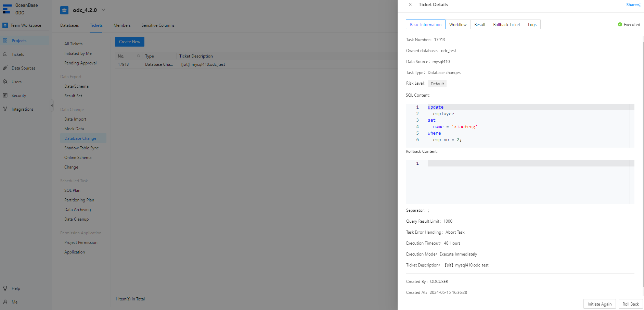This screenshot has height=310, width=644.
Task: Click the search icon in No. column
Action: point(138,56)
